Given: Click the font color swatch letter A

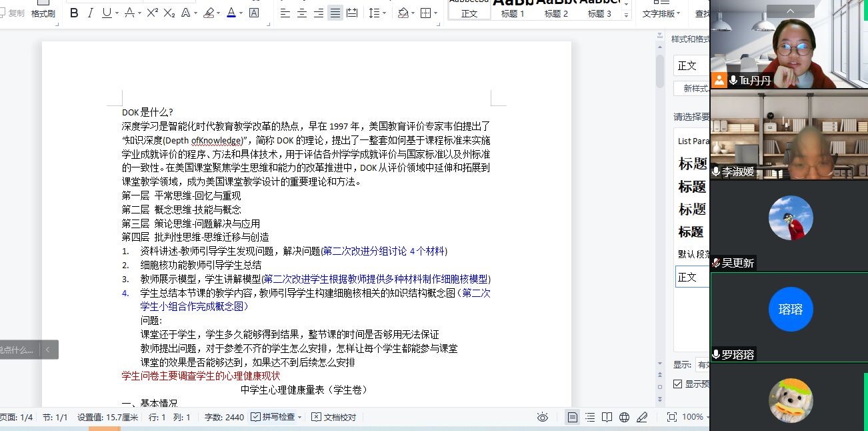Looking at the screenshot, I should [x=231, y=13].
